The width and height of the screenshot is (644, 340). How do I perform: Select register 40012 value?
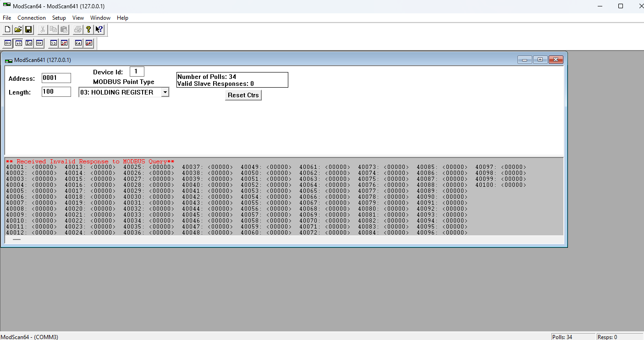[44, 233]
